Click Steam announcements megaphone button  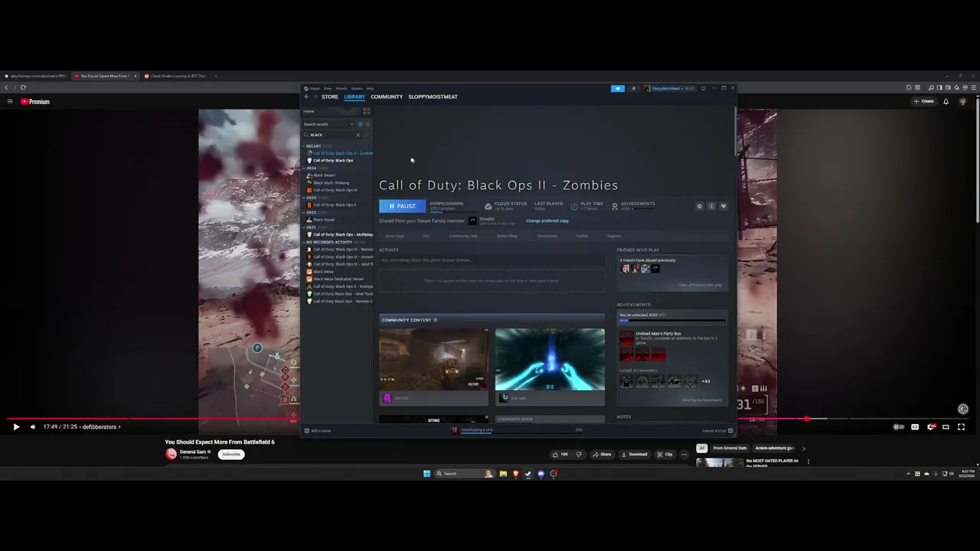(x=618, y=88)
